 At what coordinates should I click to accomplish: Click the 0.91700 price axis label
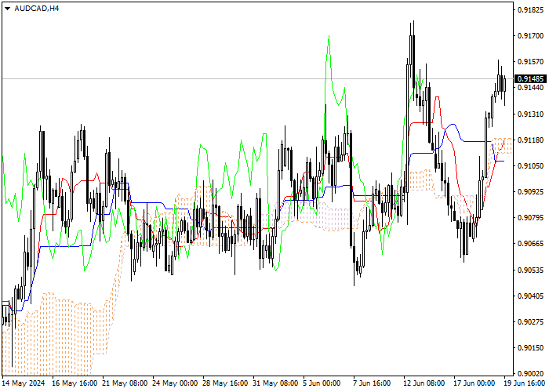click(x=530, y=36)
